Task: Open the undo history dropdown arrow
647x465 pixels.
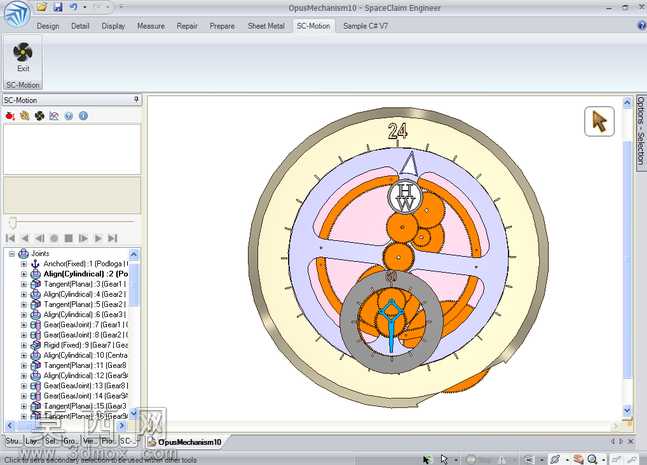Action: click(85, 7)
